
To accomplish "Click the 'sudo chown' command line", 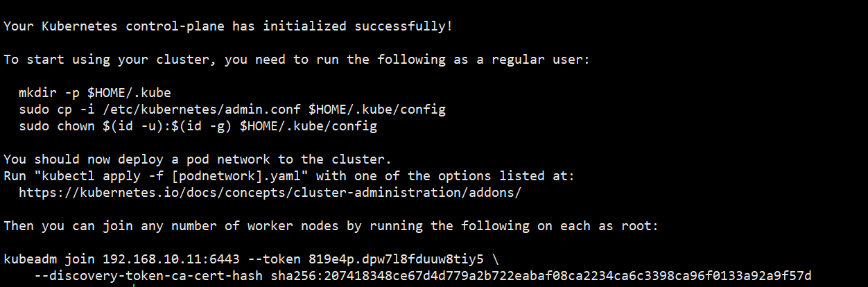I will 198,126.
